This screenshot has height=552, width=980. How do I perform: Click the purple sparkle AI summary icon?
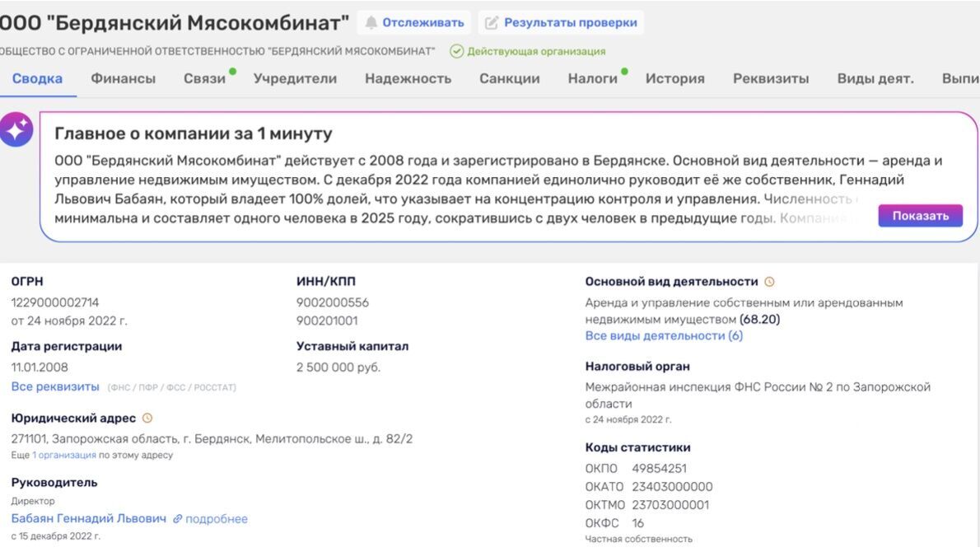(16, 129)
